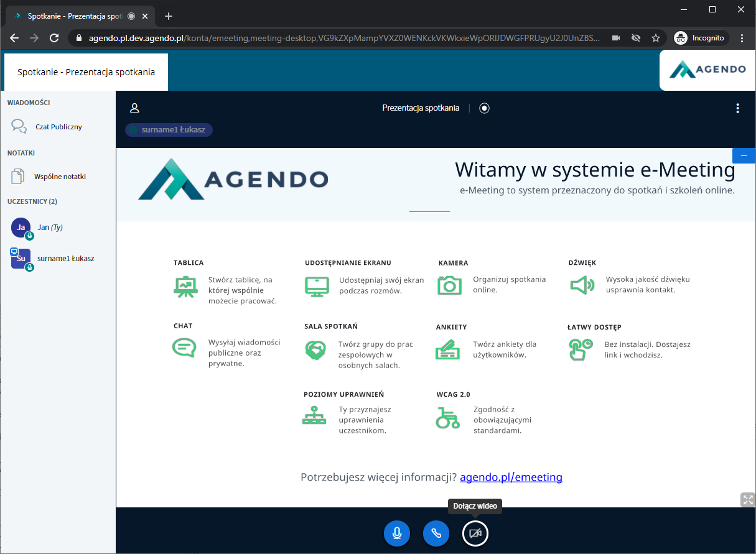Toggle the user list icon
Viewport: 756px width, 554px height.
pyautogui.click(x=134, y=108)
